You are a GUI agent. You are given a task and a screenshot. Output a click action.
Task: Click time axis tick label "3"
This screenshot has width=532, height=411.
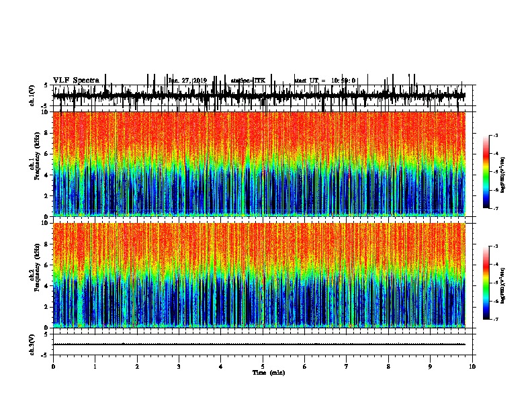coord(179,366)
